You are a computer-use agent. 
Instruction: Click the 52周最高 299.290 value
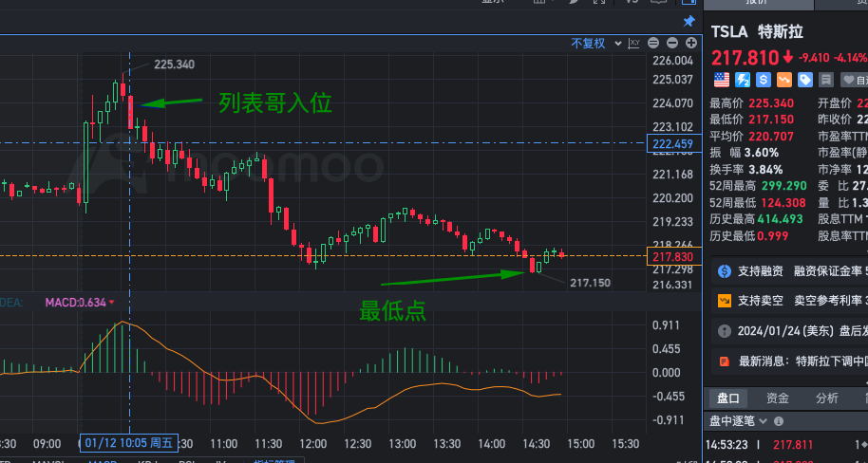783,186
